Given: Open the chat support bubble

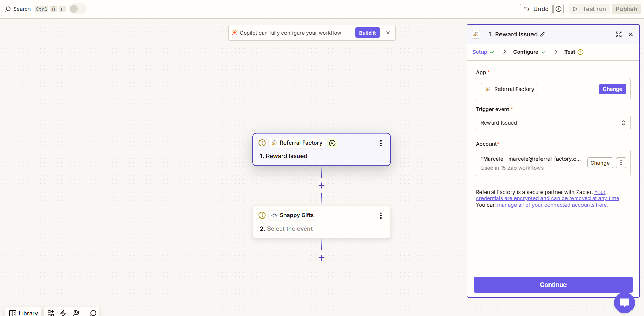Looking at the screenshot, I should pyautogui.click(x=624, y=302).
